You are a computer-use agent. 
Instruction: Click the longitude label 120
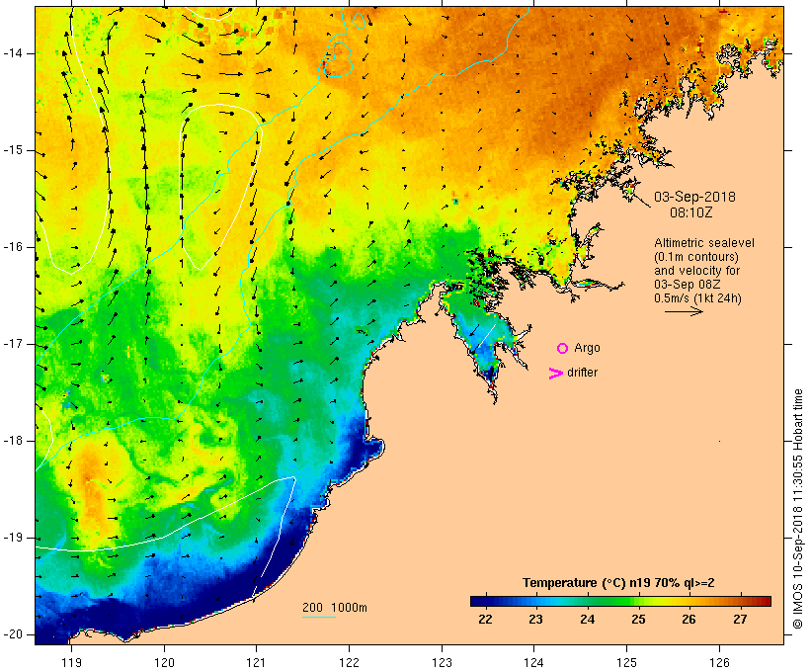(164, 662)
